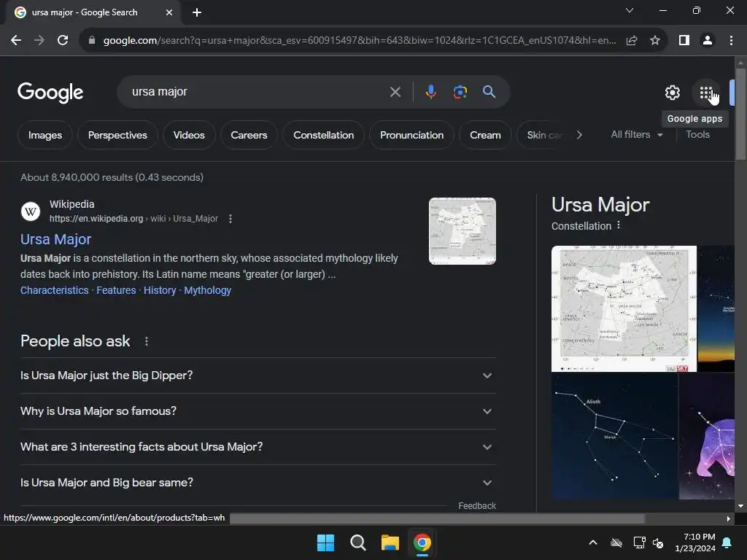This screenshot has width=747, height=560.
Task: Expand 'Is Ursa Major and Big bear same?'
Action: coord(258,483)
